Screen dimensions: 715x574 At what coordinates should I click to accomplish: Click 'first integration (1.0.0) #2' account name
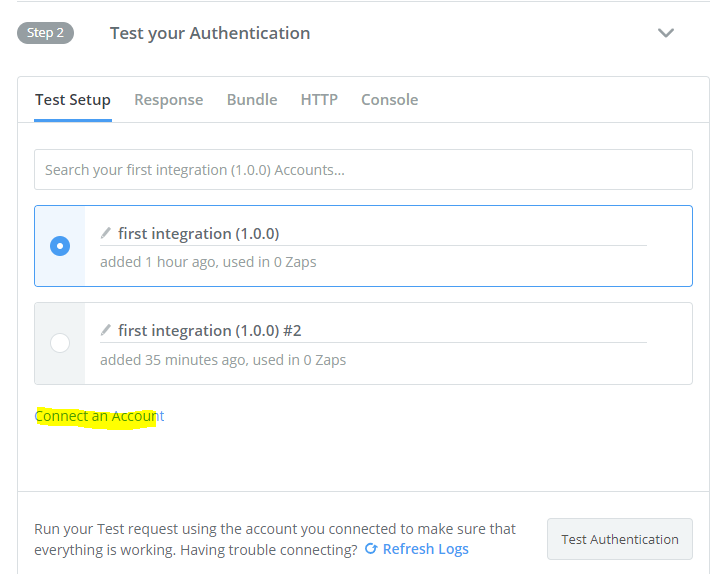tap(210, 331)
